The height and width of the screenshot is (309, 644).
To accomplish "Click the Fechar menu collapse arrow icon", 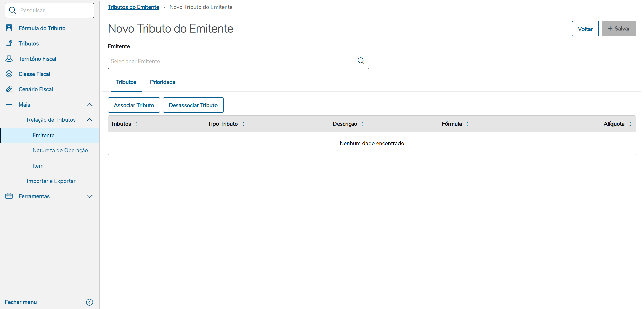I will coord(89,302).
